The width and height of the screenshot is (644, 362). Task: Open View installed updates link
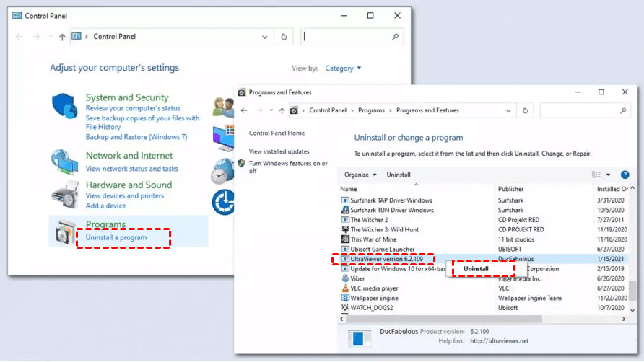pyautogui.click(x=279, y=151)
